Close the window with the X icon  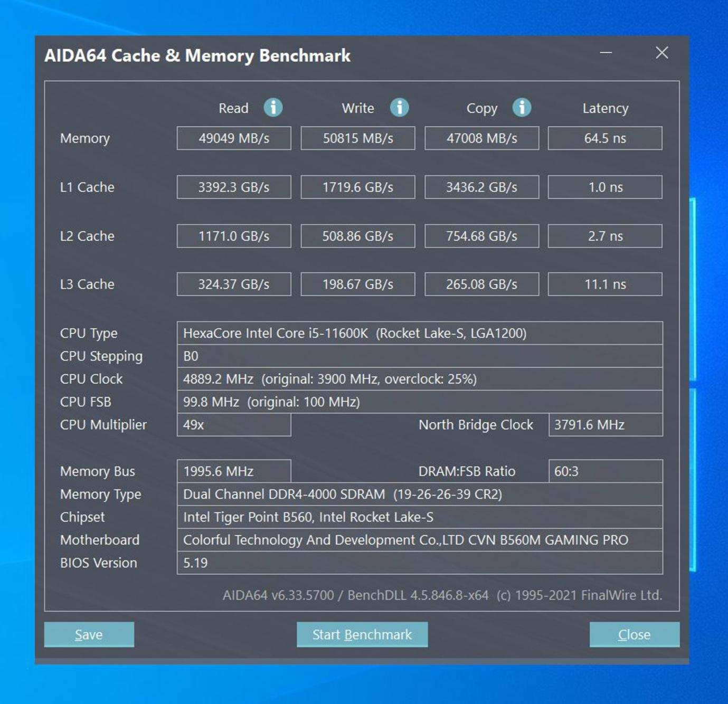point(662,53)
